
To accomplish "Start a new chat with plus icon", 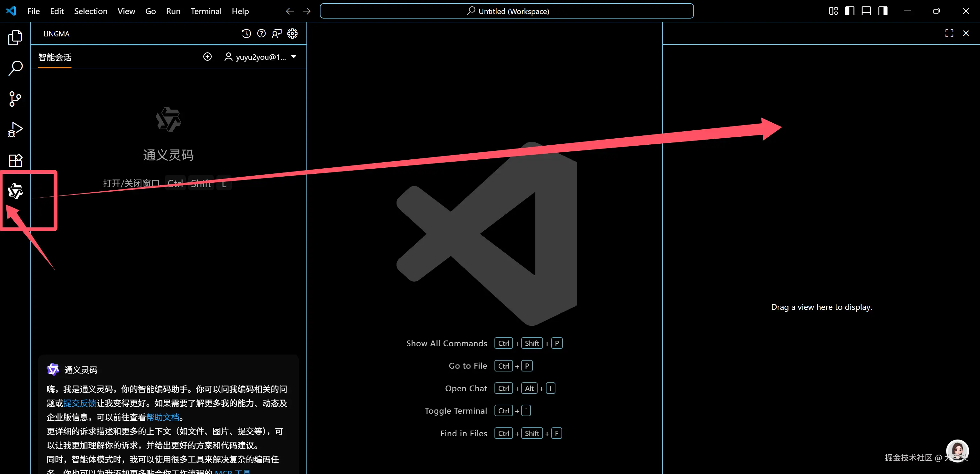I will (207, 57).
